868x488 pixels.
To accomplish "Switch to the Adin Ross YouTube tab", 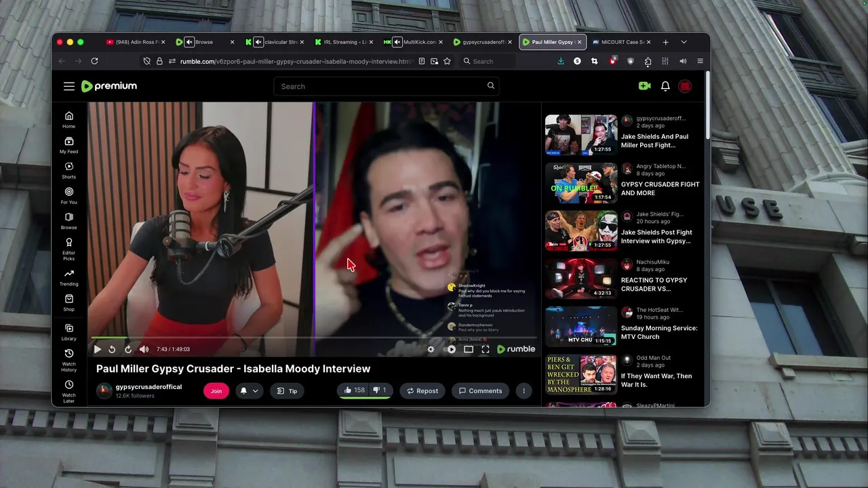I will tap(136, 42).
